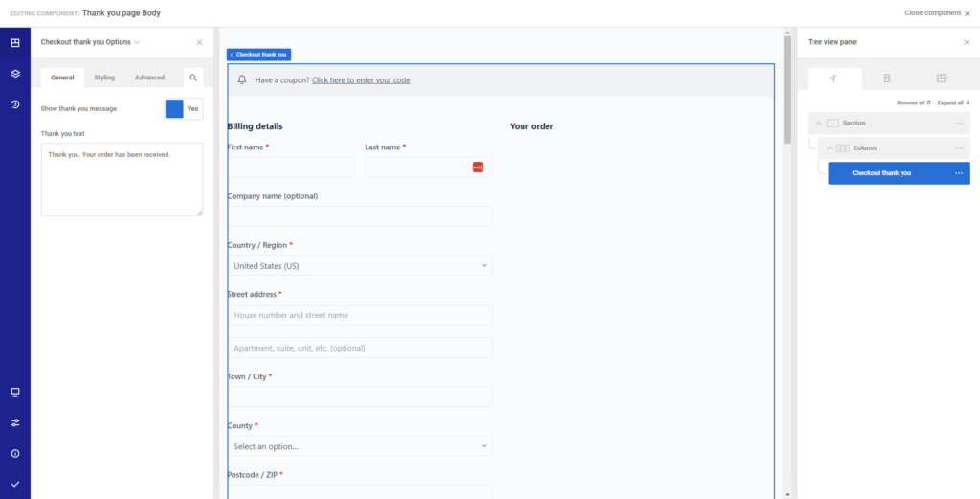Open the layers panel from left sidebar

click(15, 74)
